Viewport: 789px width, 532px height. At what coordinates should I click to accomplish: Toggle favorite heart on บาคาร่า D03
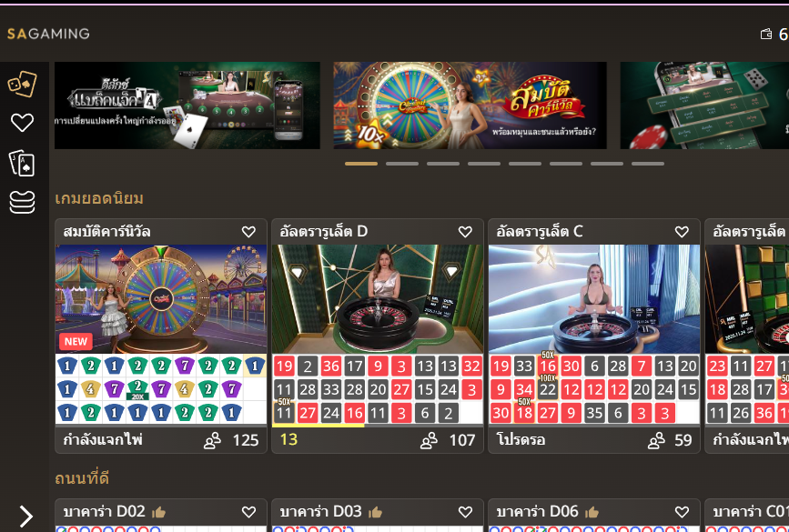pyautogui.click(x=465, y=512)
